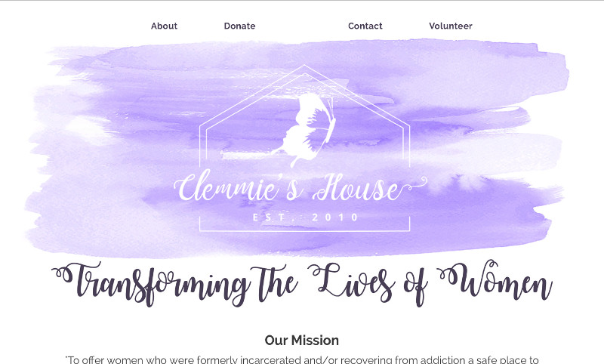The height and width of the screenshot is (364, 604).
Task: Click the house outline roof peak
Action: [x=304, y=69]
